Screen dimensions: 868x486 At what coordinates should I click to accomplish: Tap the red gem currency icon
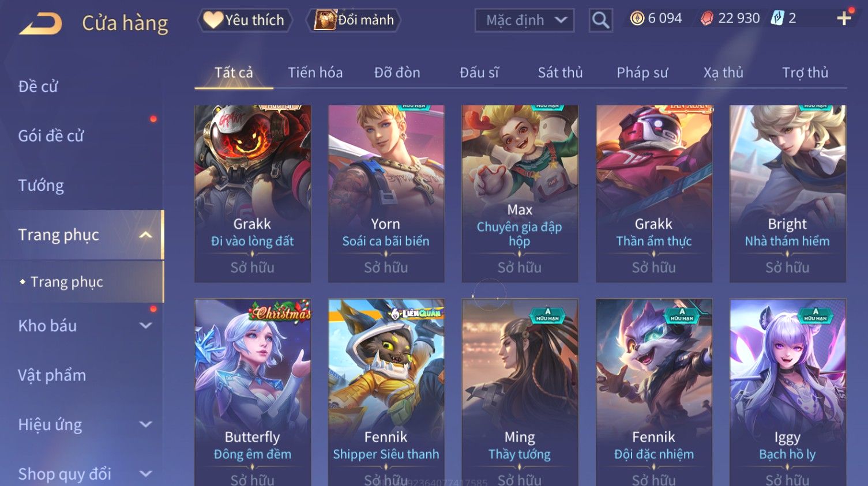click(x=707, y=18)
